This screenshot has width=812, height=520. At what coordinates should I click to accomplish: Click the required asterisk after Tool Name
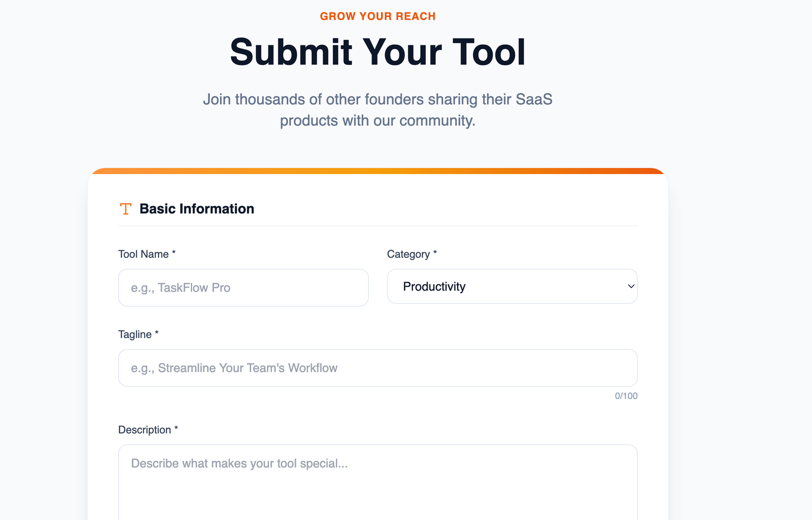(174, 252)
